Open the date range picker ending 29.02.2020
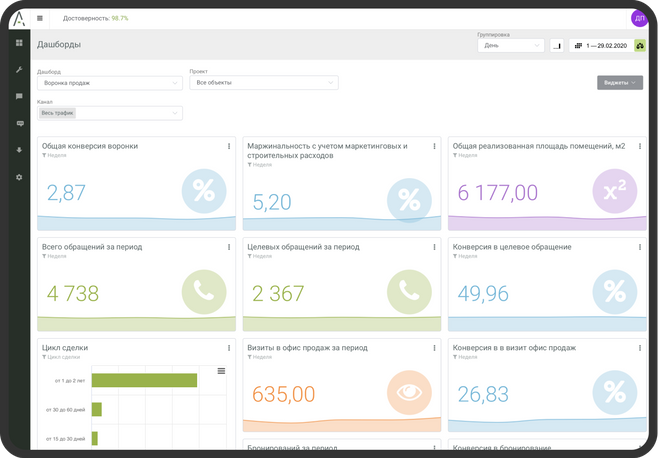The width and height of the screenshot is (658, 458). click(599, 45)
